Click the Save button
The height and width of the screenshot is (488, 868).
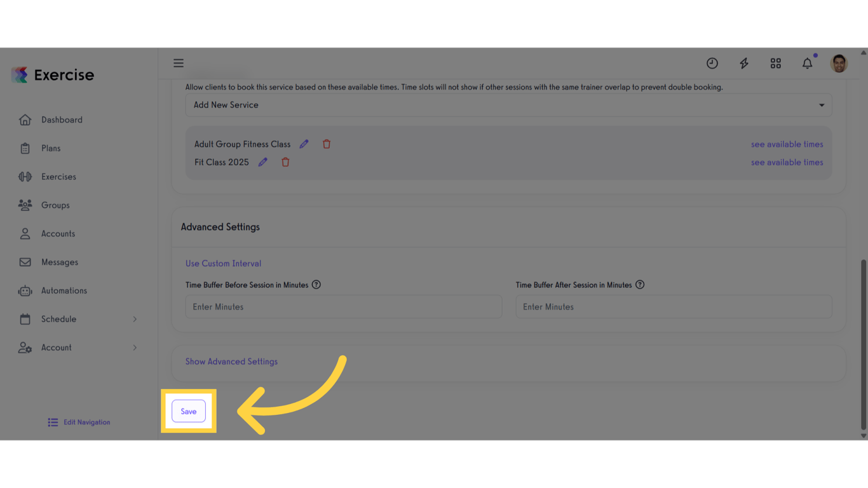(x=188, y=411)
